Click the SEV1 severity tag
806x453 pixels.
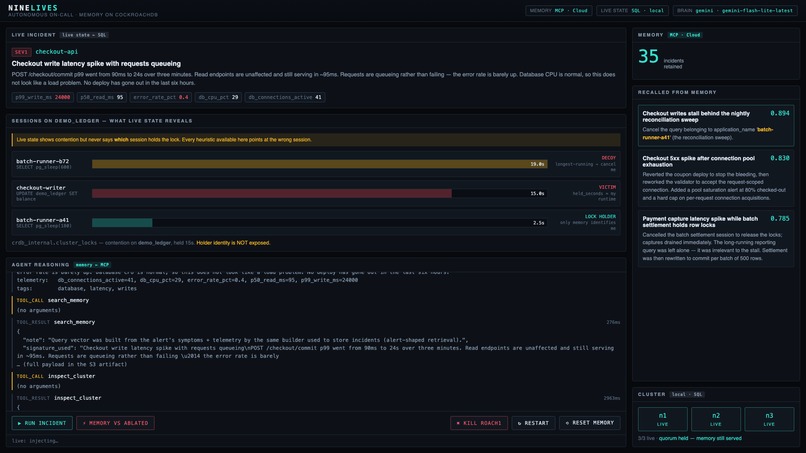(x=21, y=52)
